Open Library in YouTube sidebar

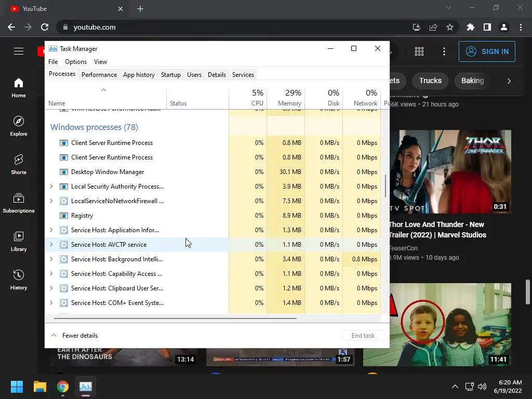point(19,241)
